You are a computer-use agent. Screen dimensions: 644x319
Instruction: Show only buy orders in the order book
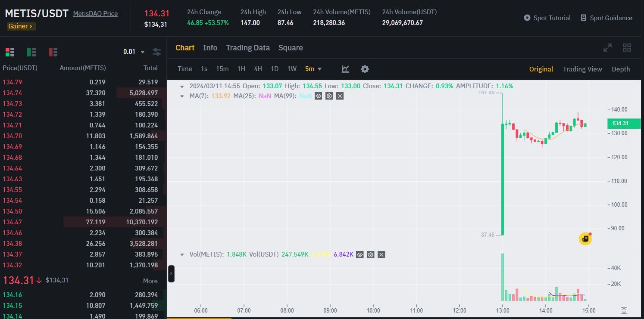tap(31, 52)
